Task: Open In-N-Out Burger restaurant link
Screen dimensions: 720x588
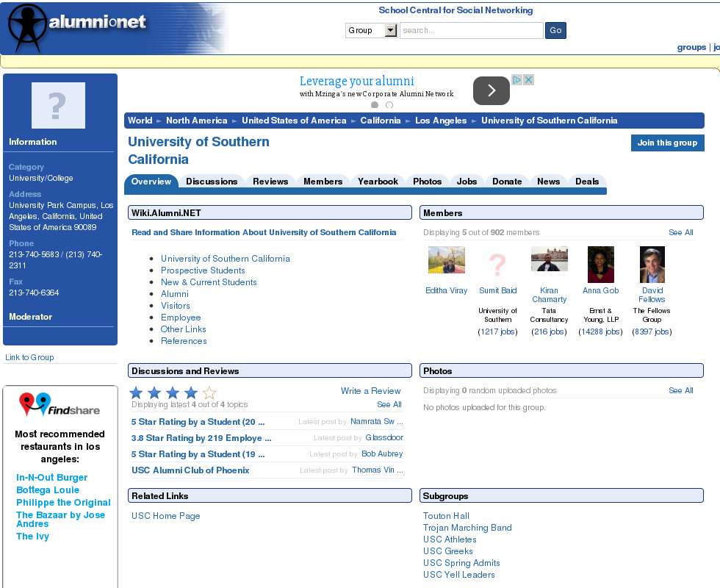Action: (x=51, y=478)
